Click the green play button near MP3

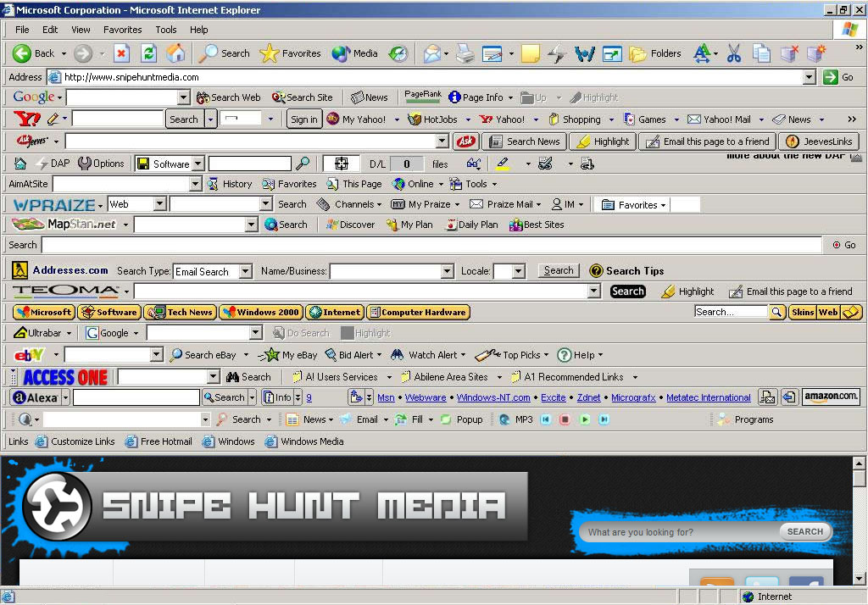click(585, 419)
